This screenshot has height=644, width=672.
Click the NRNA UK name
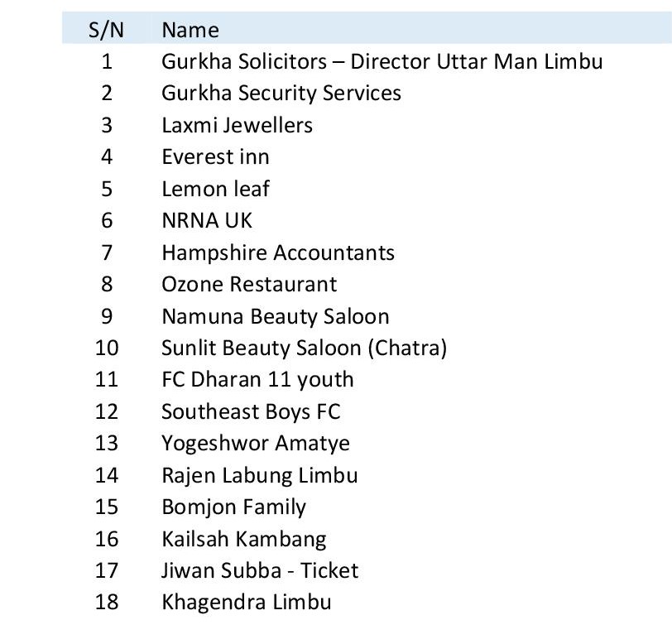point(207,220)
